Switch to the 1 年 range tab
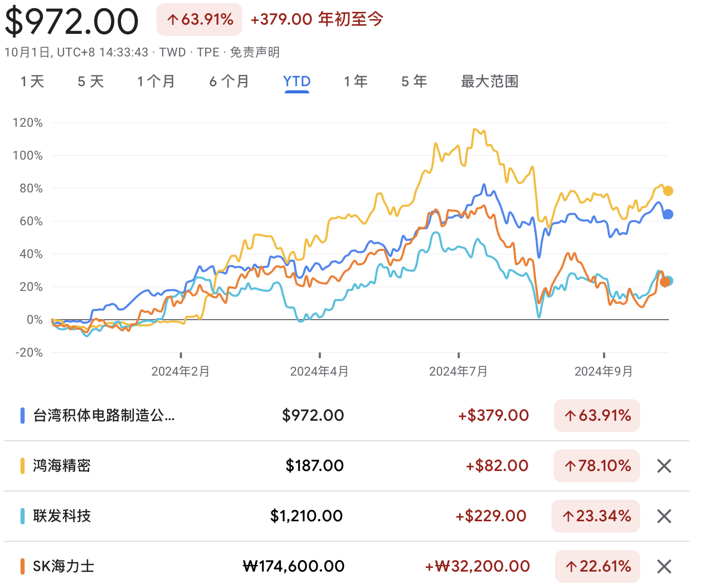 [x=355, y=82]
